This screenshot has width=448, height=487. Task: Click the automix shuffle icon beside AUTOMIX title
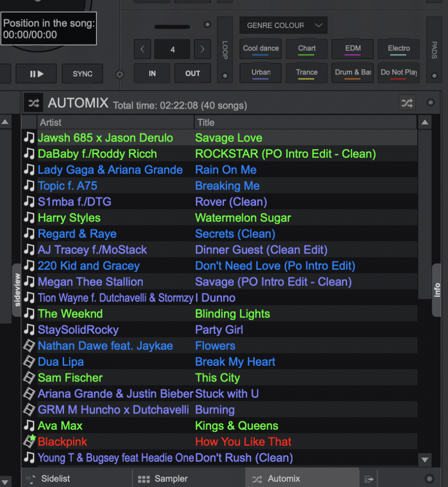pos(33,103)
